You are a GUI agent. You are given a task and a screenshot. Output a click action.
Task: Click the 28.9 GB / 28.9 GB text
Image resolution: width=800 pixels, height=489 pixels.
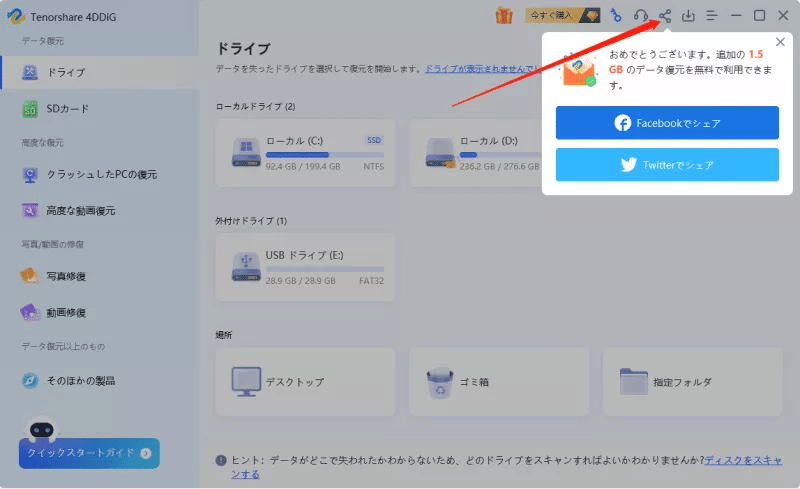[x=301, y=281]
